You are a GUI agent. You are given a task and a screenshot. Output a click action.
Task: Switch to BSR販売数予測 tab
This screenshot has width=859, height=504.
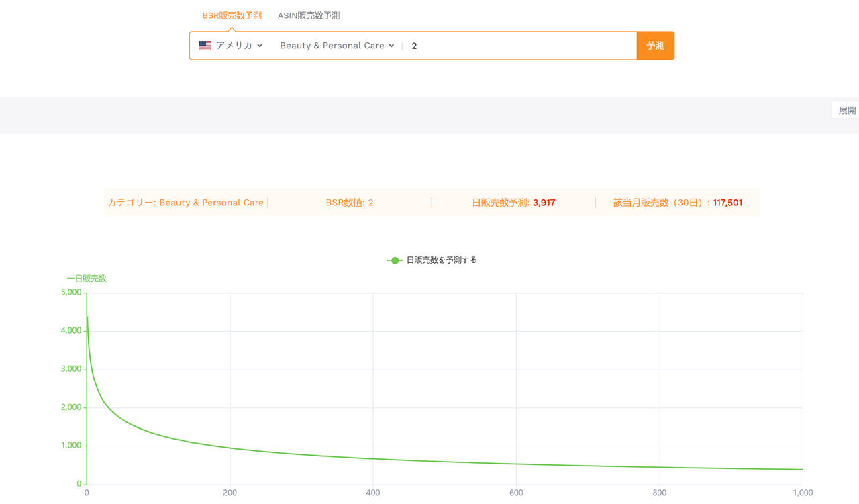point(232,15)
